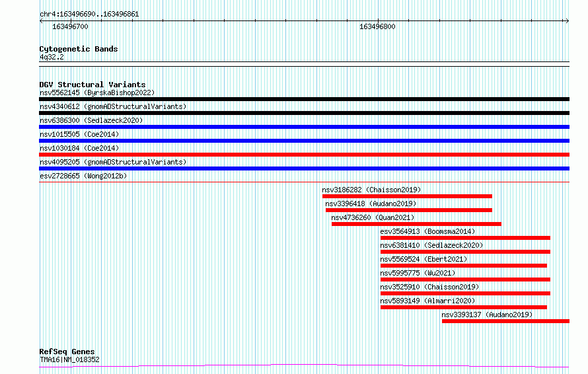Open the nsv3396418 (Audano2019) variant label
The width and height of the screenshot is (588, 374).
tap(371, 204)
